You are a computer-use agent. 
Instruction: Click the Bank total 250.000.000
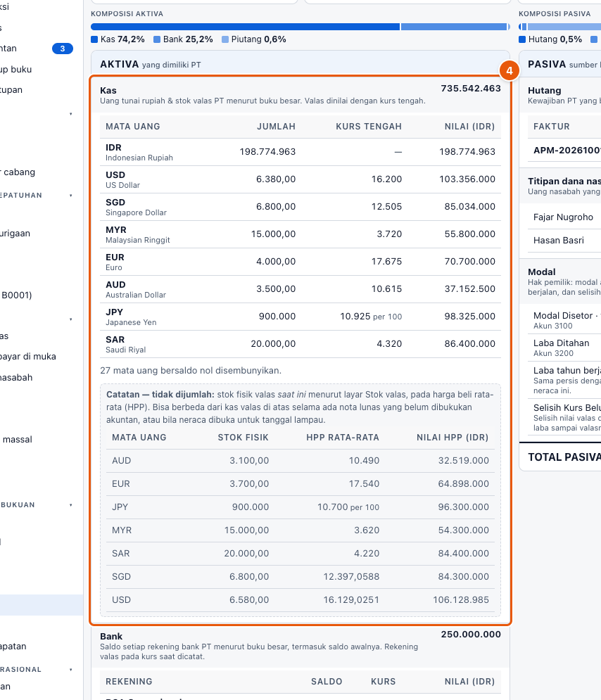pos(471,635)
